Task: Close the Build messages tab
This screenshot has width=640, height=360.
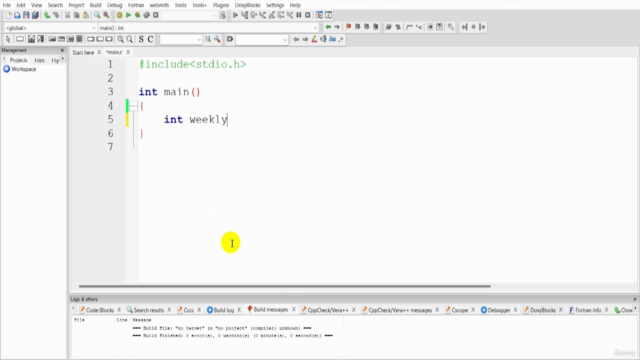Action: (x=293, y=310)
